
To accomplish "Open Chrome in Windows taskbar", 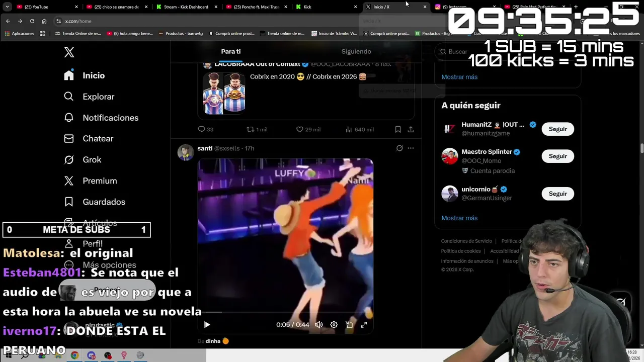I will [74, 355].
